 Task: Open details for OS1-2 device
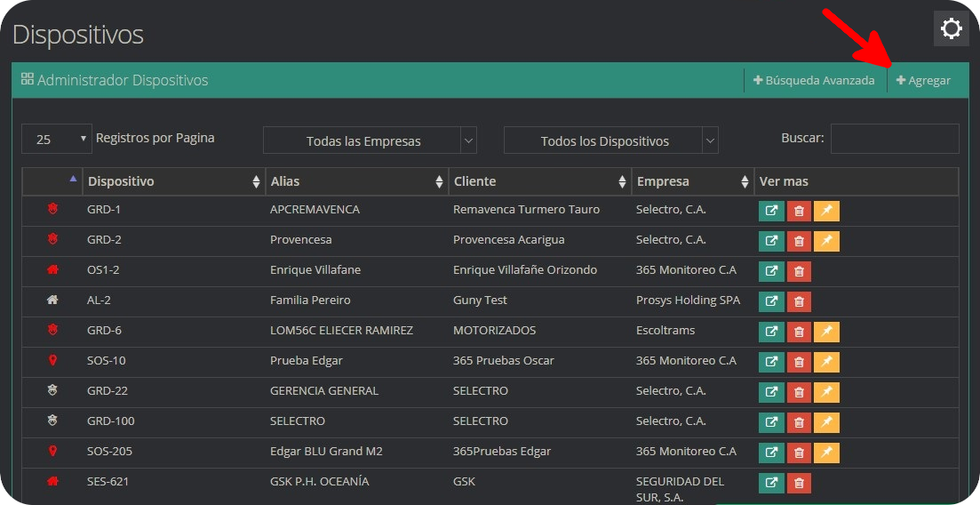coord(771,271)
